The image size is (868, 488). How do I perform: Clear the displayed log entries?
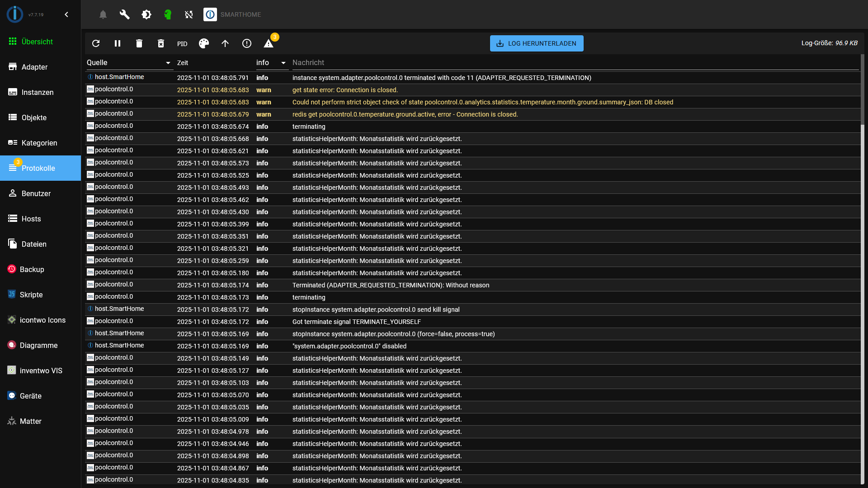tap(139, 43)
